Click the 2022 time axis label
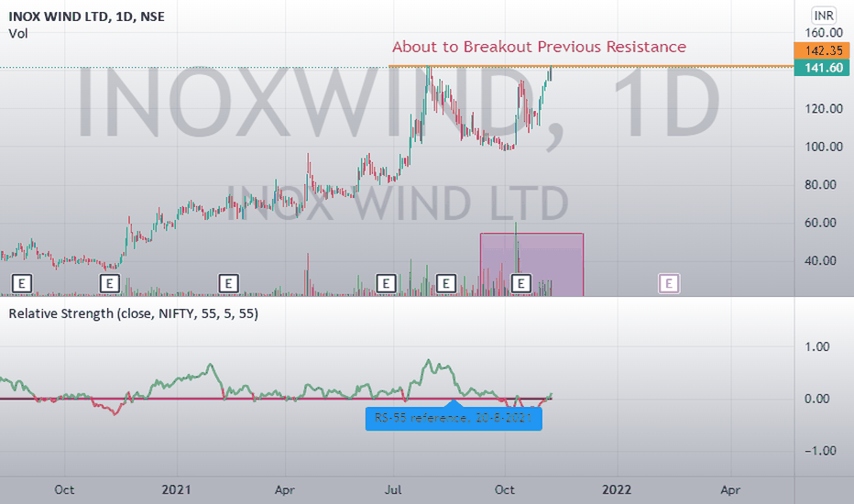This screenshot has width=854, height=504. pyautogui.click(x=617, y=490)
